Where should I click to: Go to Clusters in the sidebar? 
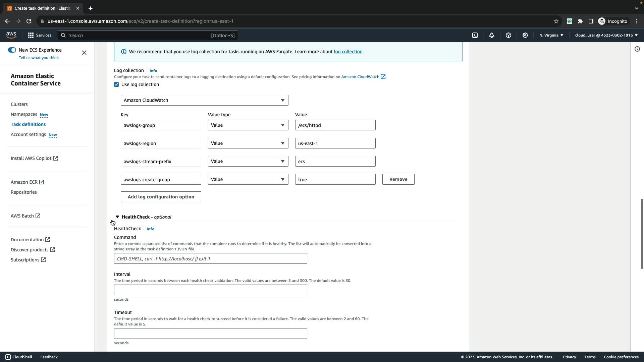click(x=19, y=104)
